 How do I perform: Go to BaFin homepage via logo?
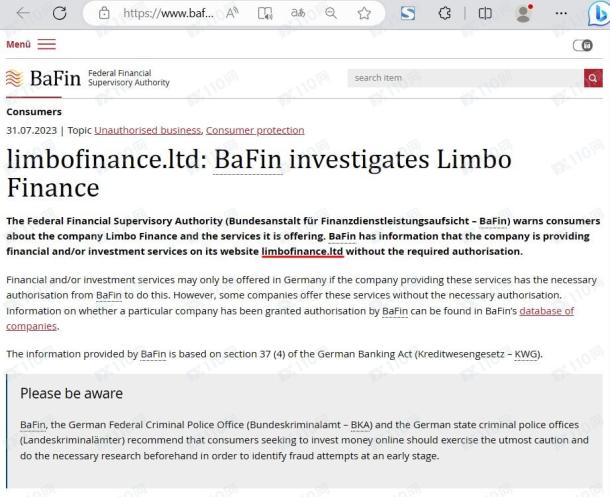pos(44,78)
